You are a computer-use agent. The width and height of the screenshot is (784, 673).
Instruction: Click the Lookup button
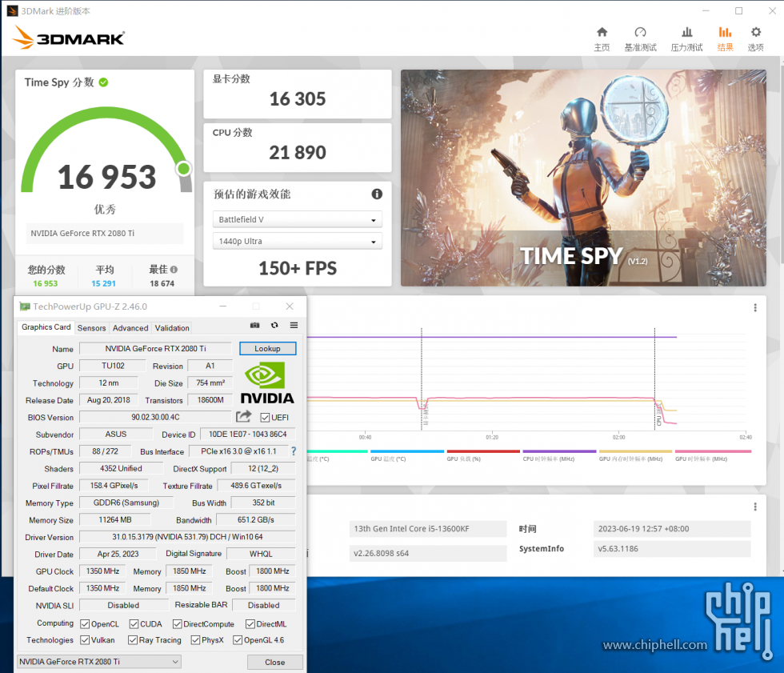point(267,348)
